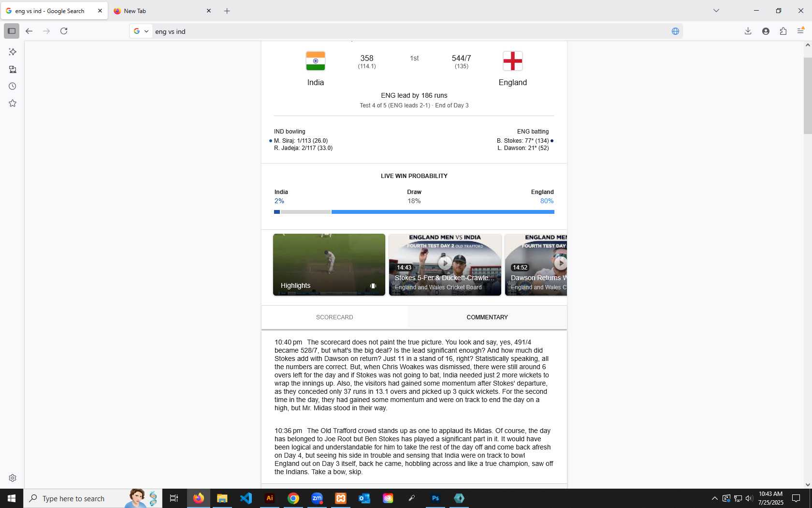This screenshot has height=508, width=812.
Task: Go back to previous page
Action: click(29, 31)
